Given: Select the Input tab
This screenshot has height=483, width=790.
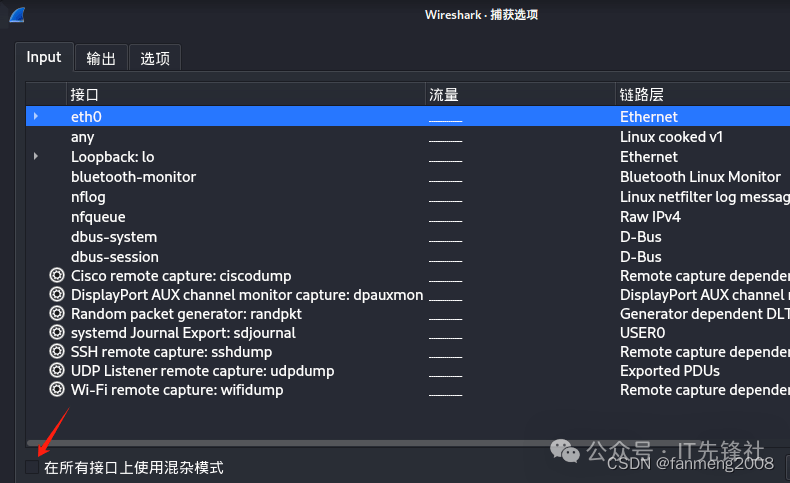Looking at the screenshot, I should click(44, 57).
